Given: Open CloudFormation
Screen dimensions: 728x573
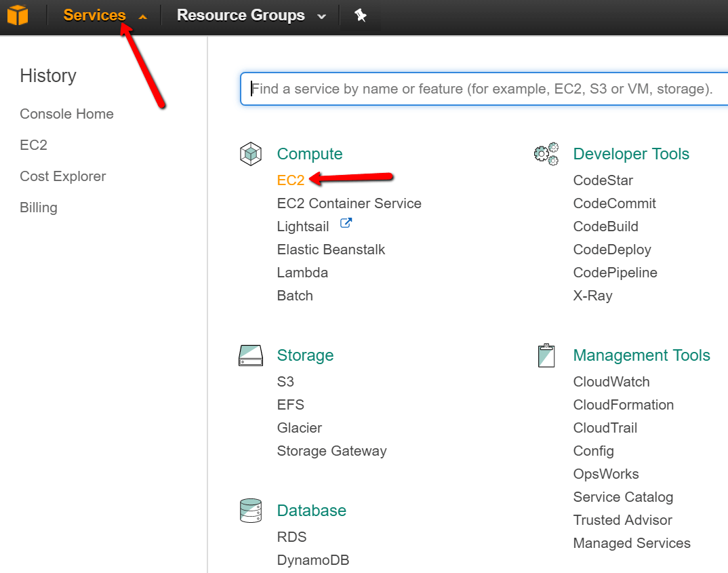Looking at the screenshot, I should pyautogui.click(x=624, y=405).
